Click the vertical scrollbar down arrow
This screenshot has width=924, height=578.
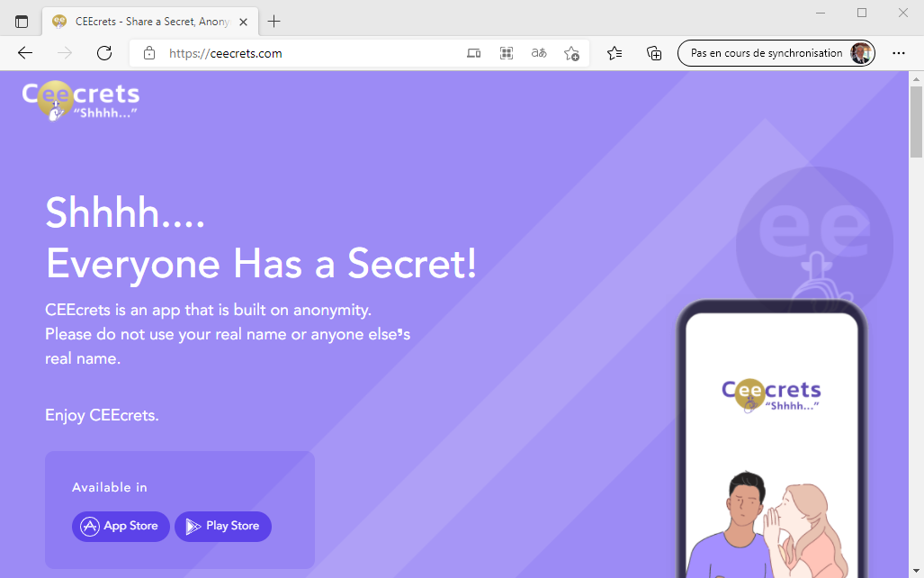click(916, 572)
